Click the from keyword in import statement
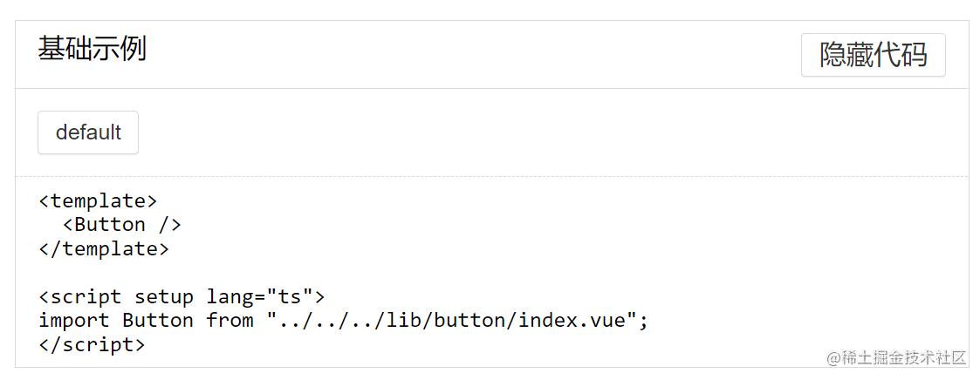Image resolution: width=980 pixels, height=380 pixels. point(230,321)
